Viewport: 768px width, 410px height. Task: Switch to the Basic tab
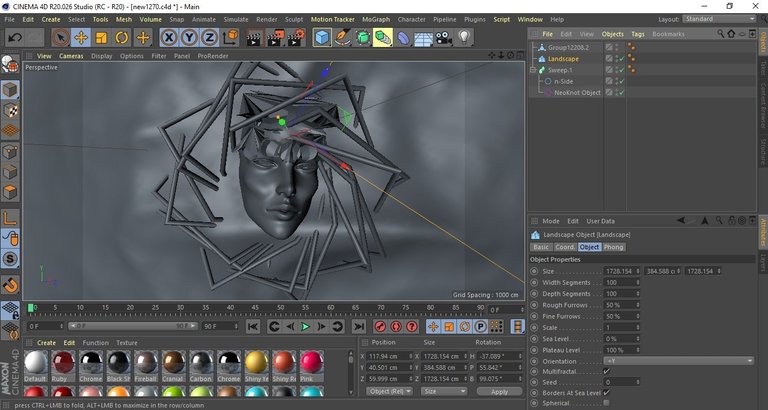541,247
